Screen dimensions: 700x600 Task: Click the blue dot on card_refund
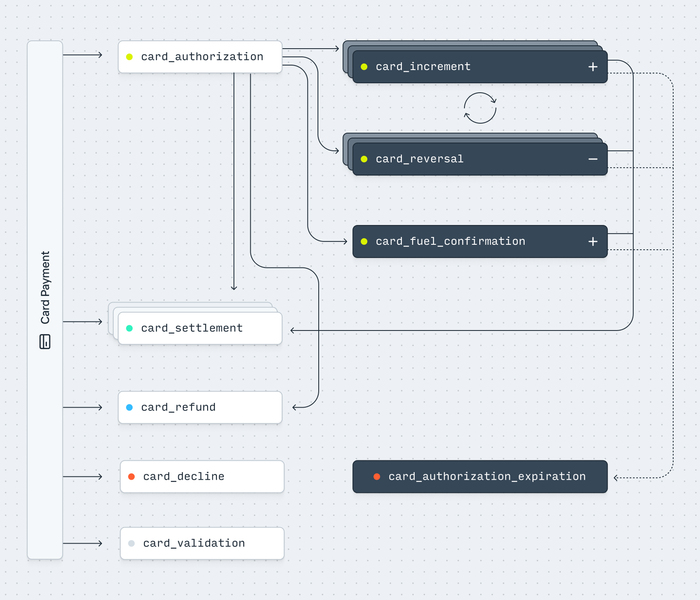(x=129, y=408)
